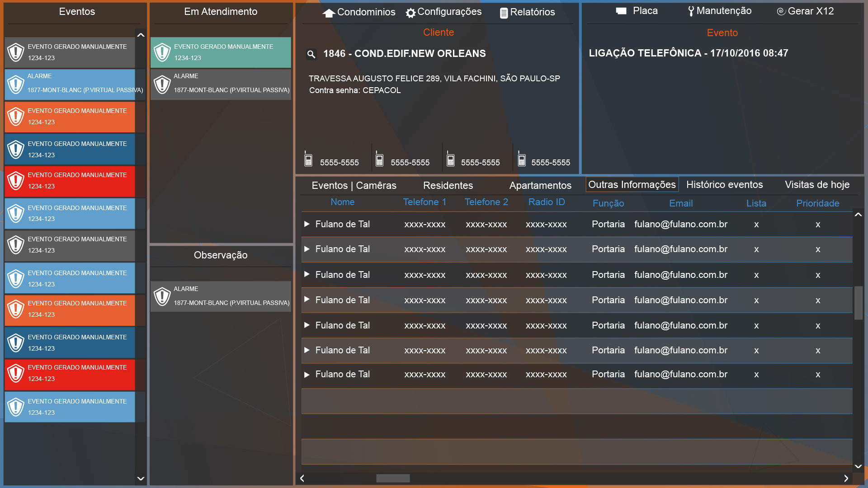Switch to the Apartamentos tab

tap(540, 185)
